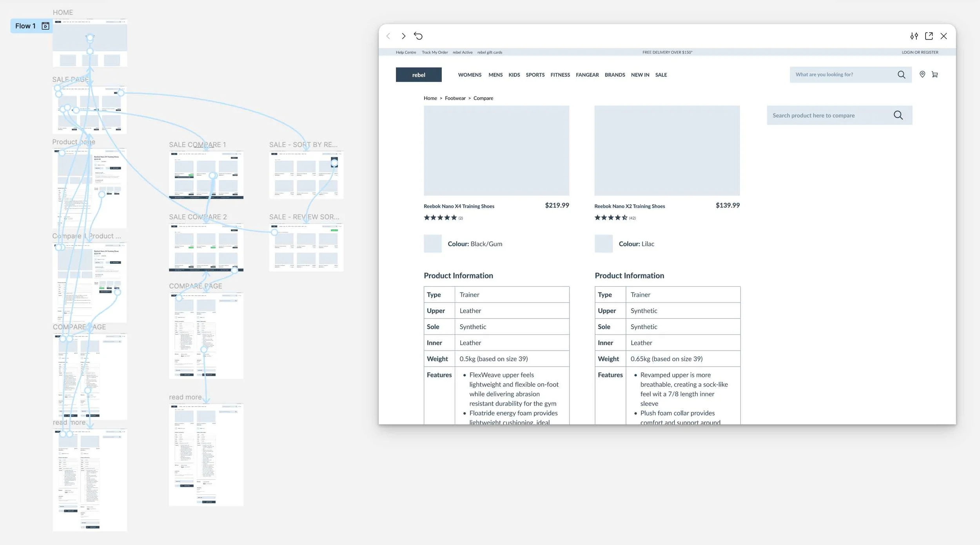980x545 pixels.
Task: Open the SALE menu item
Action: [661, 75]
